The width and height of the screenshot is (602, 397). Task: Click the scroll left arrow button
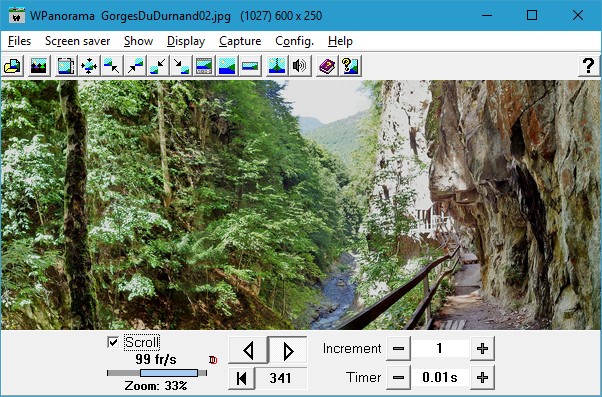pos(248,350)
